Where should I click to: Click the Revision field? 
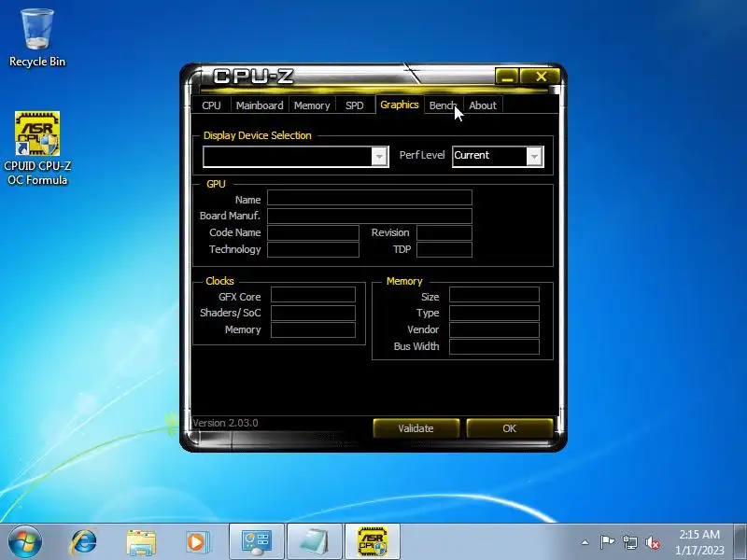(x=444, y=232)
